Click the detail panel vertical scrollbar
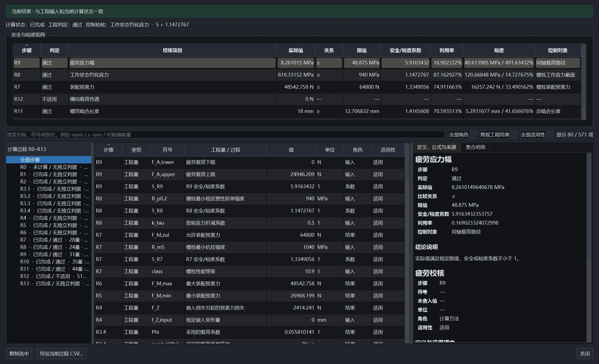Image resolution: width=599 pixels, height=364 pixels. tap(589, 248)
